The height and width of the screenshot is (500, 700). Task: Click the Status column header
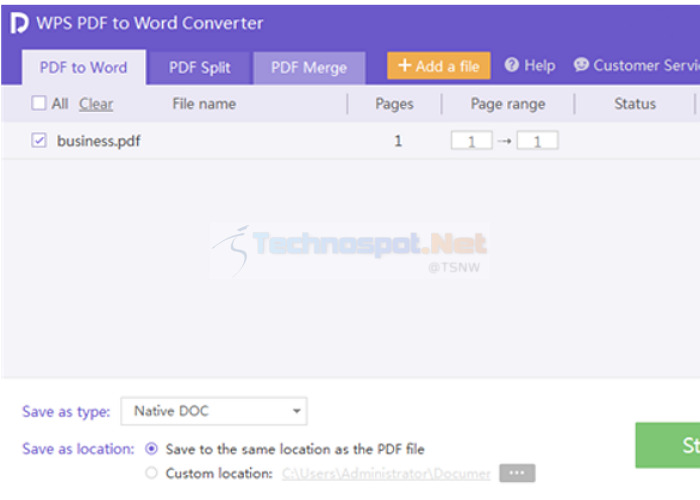coord(635,104)
